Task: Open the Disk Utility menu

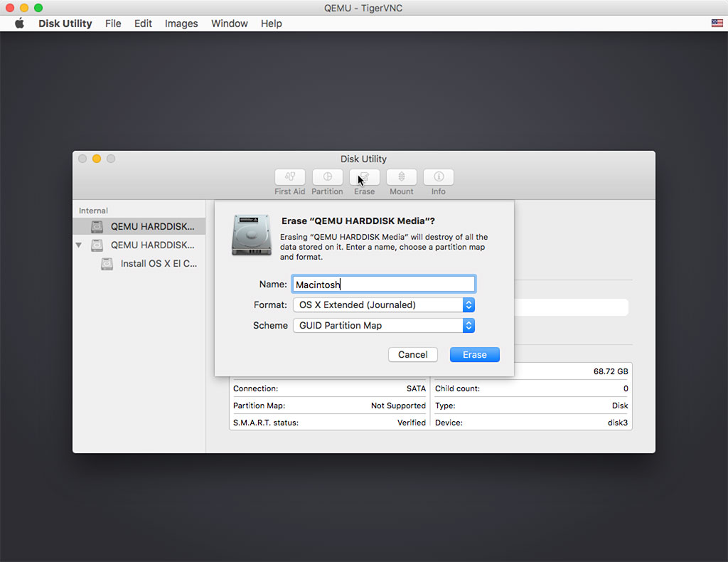Action: point(65,23)
